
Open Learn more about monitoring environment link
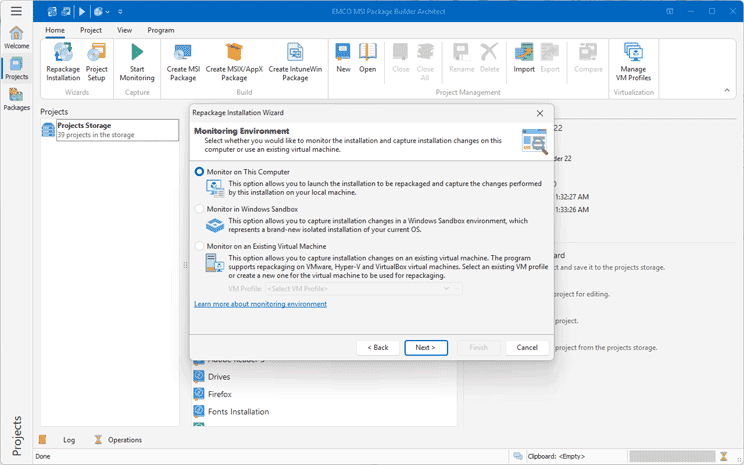pos(260,304)
